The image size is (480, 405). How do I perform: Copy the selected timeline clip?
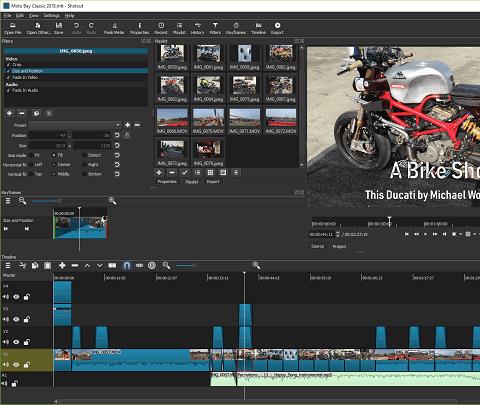35,265
